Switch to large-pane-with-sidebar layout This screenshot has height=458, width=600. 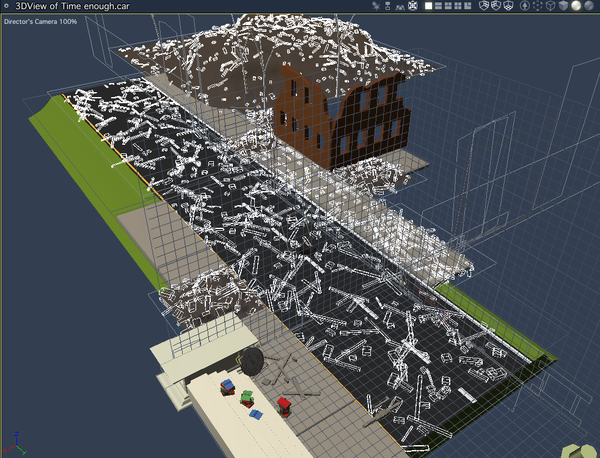click(468, 6)
